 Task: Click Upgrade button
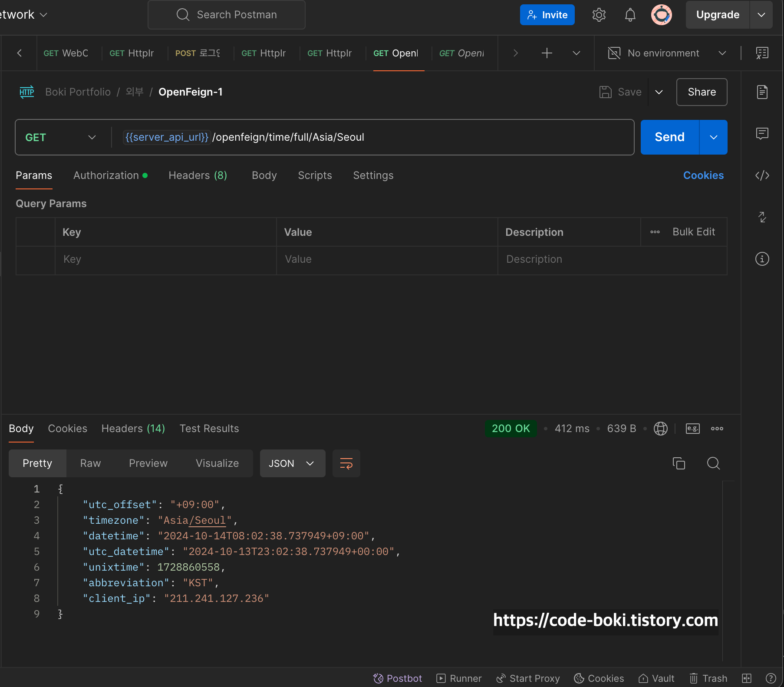coord(718,15)
